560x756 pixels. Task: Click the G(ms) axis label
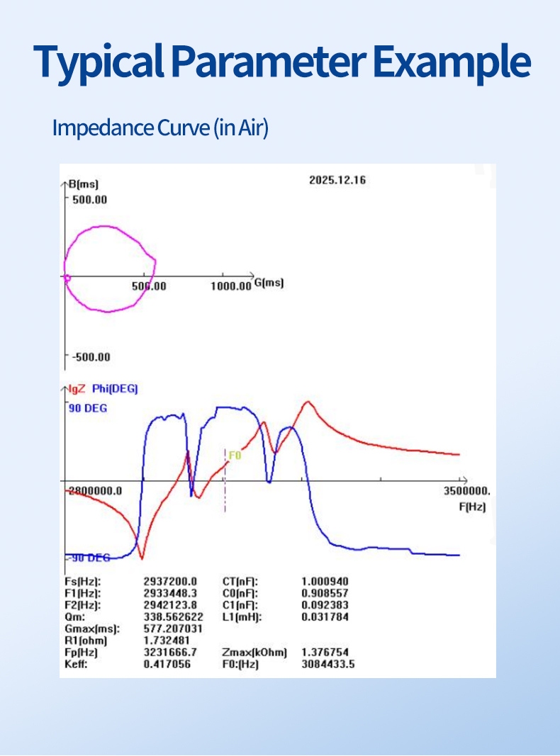269,283
